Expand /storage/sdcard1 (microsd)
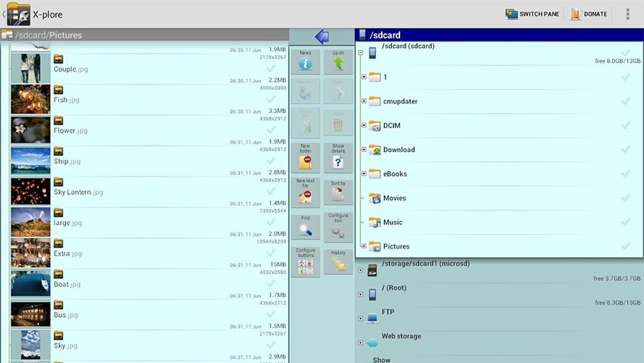Screen dimensions: 644x363 [x=360, y=270]
